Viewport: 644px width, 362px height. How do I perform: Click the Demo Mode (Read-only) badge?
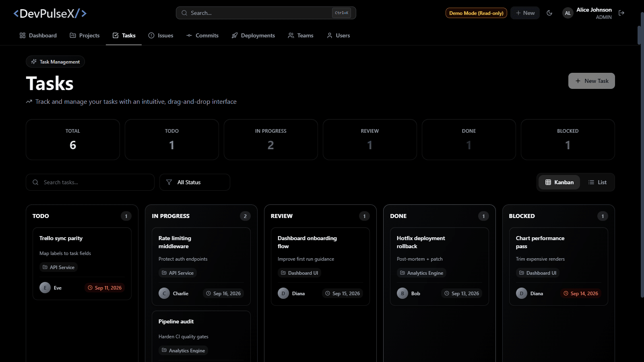click(476, 13)
